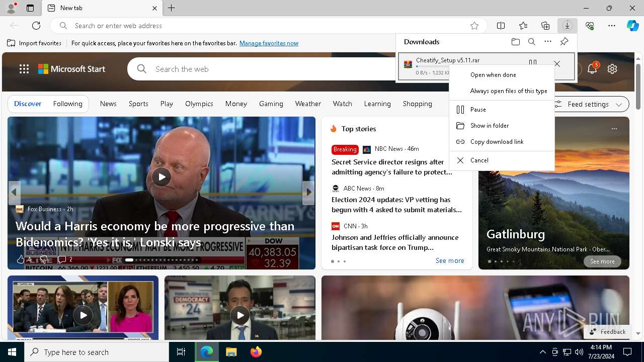Pause the Cheatify_Setup download using item icon
Screen dimensions: 644x362
pyautogui.click(x=533, y=63)
